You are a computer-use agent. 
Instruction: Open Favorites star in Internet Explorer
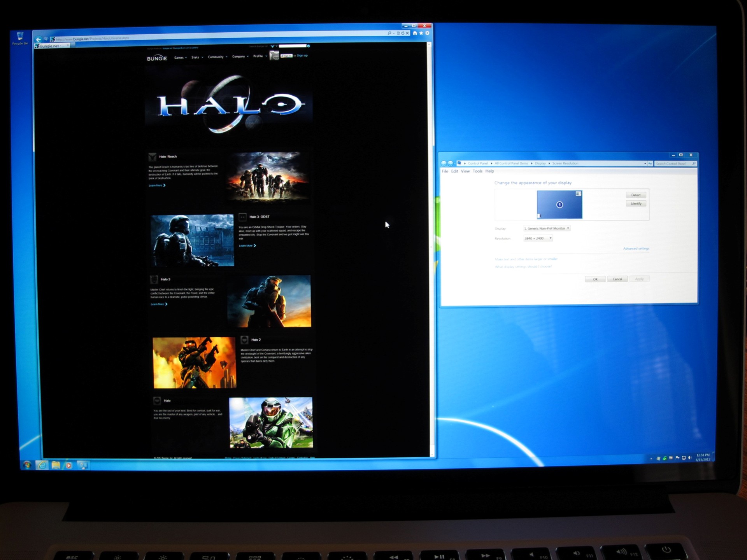coord(421,33)
